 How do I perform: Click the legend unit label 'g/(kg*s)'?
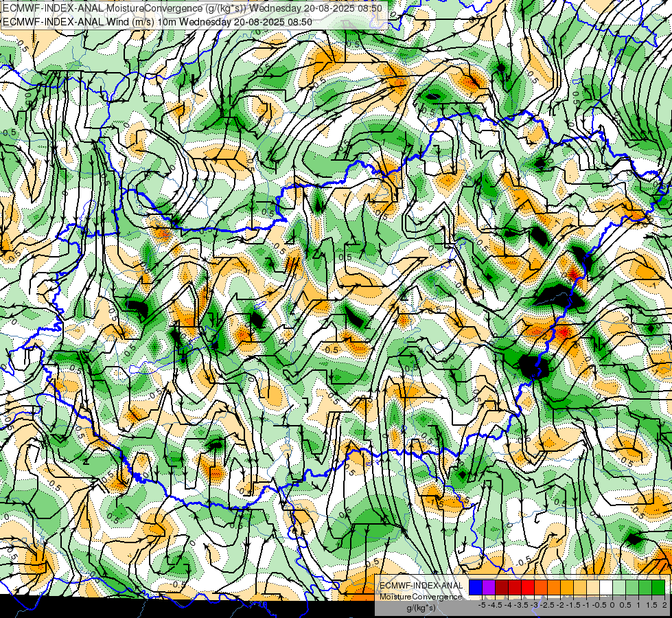tap(421, 608)
